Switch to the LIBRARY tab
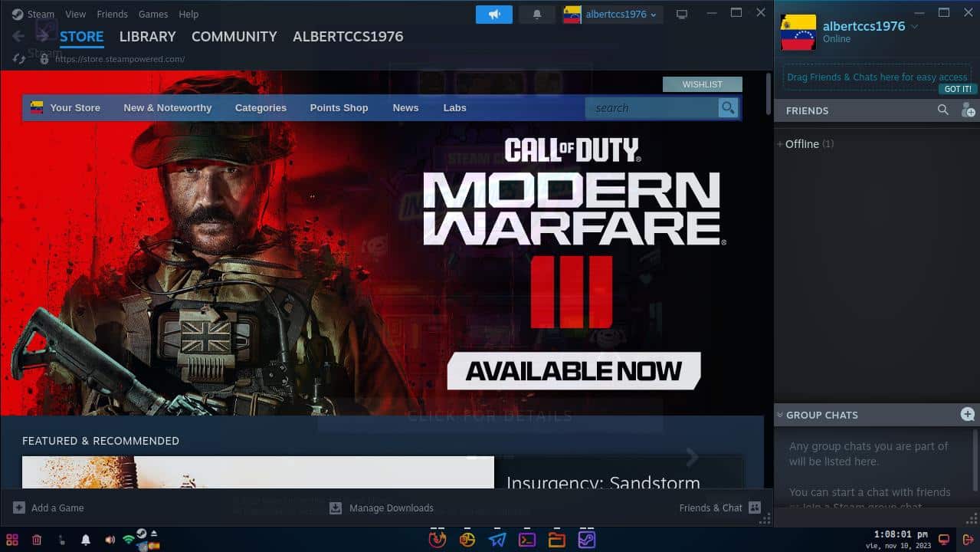The image size is (980, 552). click(x=148, y=36)
